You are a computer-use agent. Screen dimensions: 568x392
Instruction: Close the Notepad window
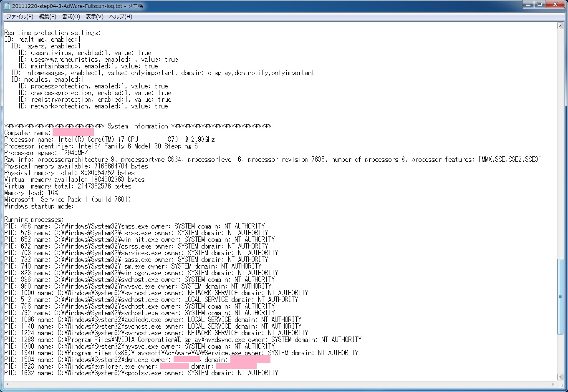pos(555,5)
